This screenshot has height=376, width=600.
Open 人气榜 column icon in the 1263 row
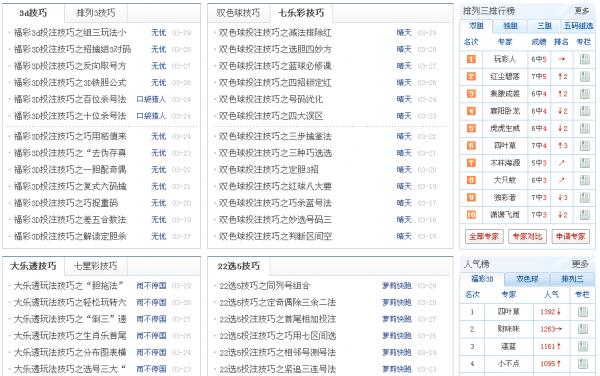pos(583,329)
